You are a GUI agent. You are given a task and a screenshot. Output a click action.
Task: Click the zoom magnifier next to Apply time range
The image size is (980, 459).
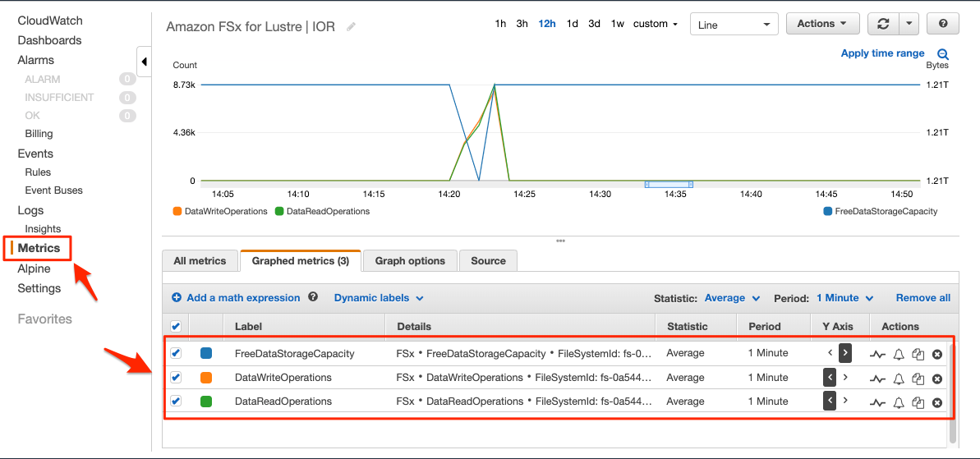(943, 54)
